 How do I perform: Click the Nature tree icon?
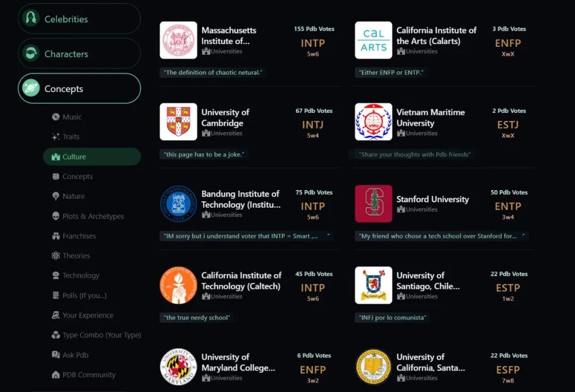tap(55, 196)
